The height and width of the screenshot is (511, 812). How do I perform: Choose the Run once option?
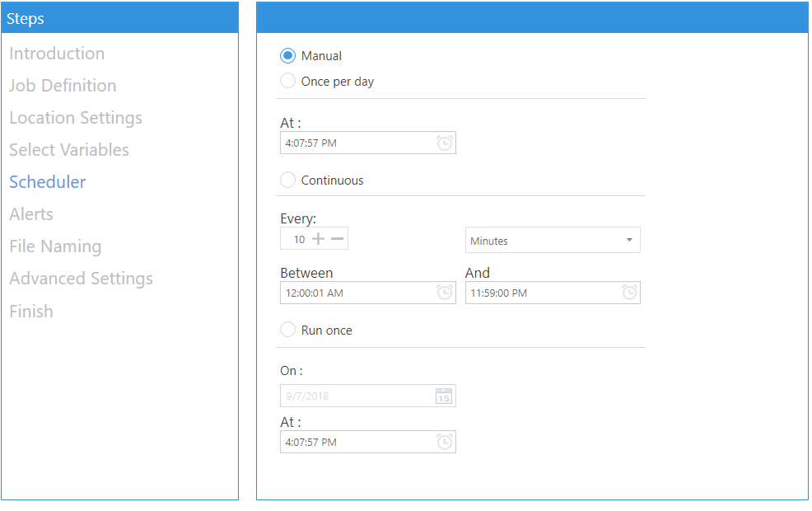point(288,329)
